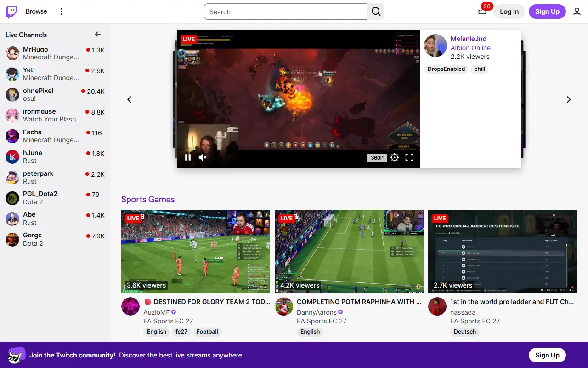The height and width of the screenshot is (368, 588).
Task: Click the Twitch logo home icon
Action: (11, 12)
